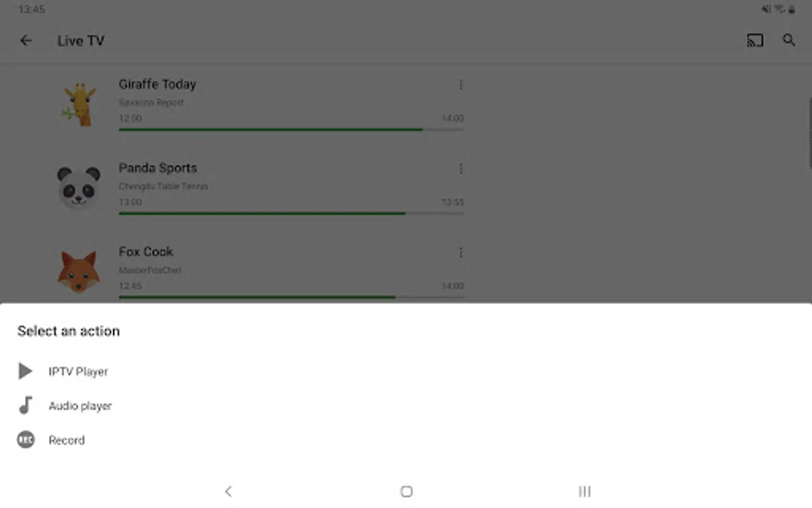Click the Panda Sports channel logo

78,188
